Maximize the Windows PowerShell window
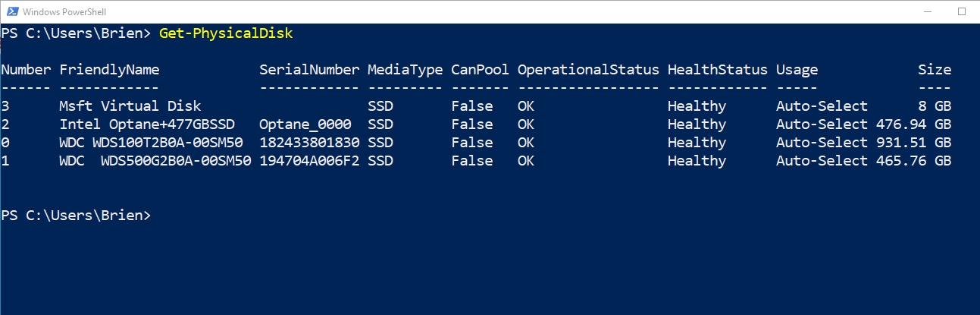980x315 pixels. [962, 11]
